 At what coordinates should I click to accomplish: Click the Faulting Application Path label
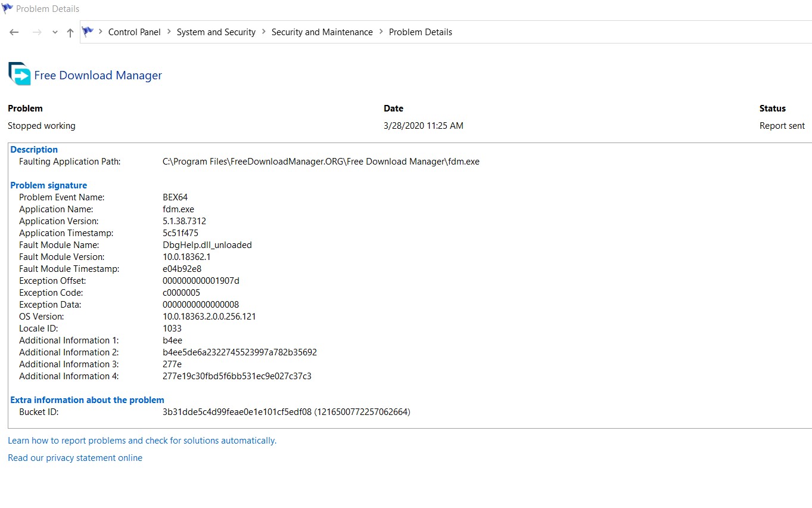tap(70, 162)
